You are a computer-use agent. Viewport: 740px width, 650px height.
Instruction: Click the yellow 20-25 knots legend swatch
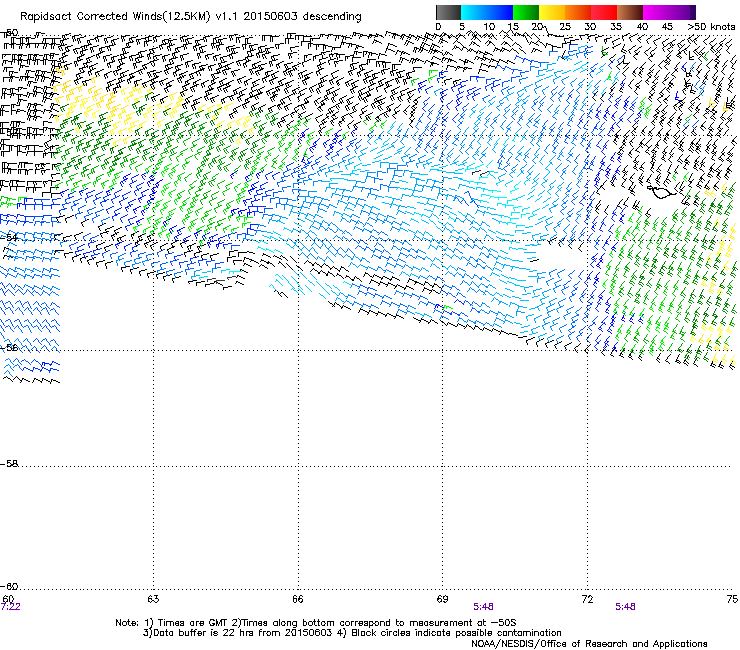pyautogui.click(x=552, y=12)
